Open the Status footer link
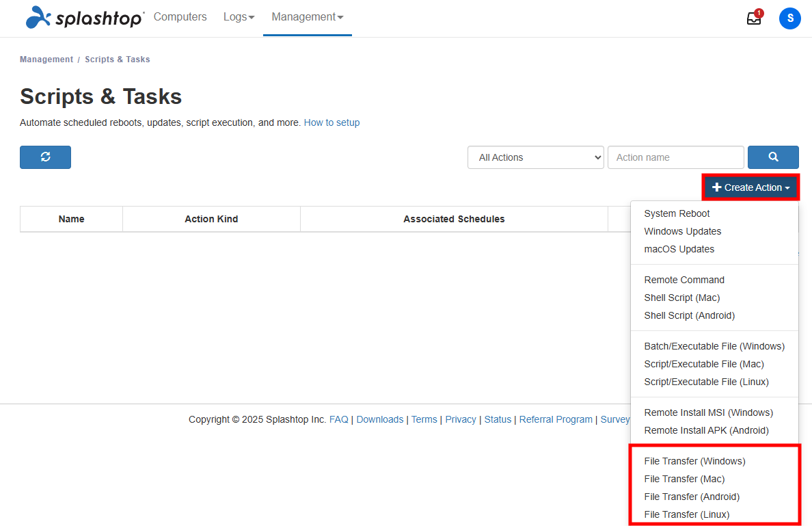This screenshot has width=812, height=526. point(498,420)
